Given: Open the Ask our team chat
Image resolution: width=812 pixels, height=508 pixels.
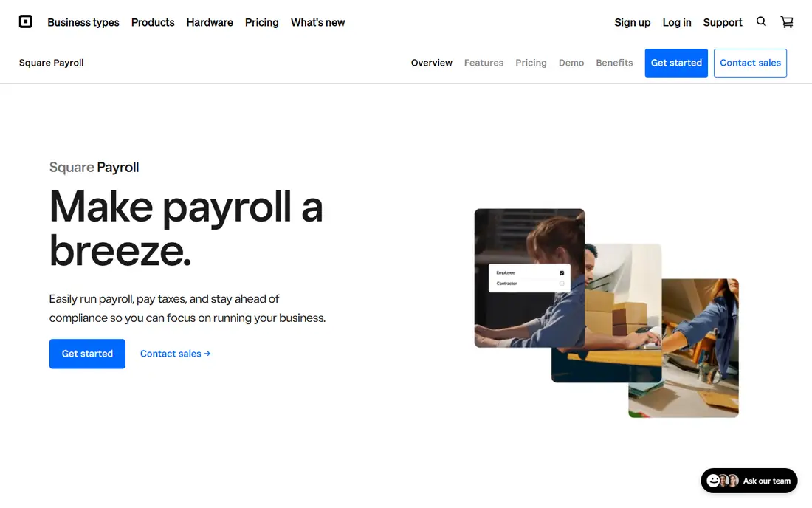Looking at the screenshot, I should pyautogui.click(x=749, y=481).
